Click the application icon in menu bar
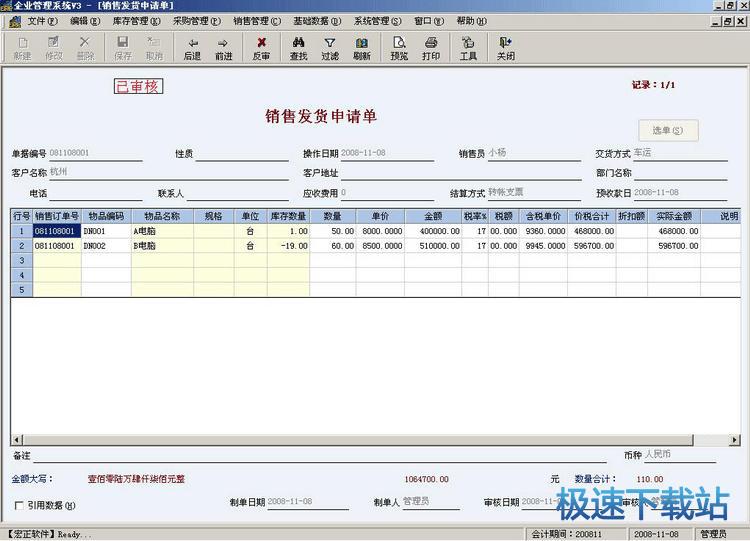This screenshot has width=750, height=541. 15,21
